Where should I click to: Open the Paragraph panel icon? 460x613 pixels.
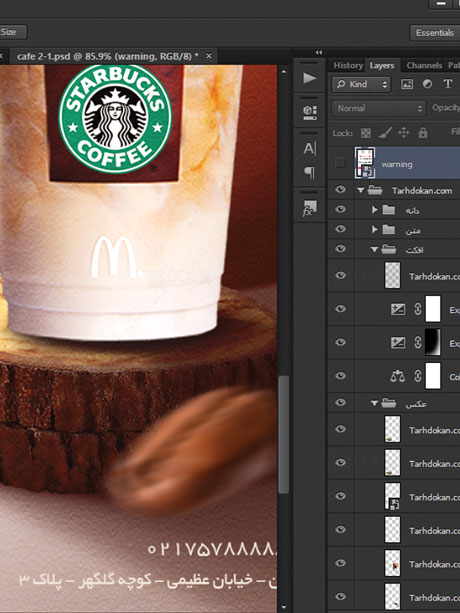click(310, 172)
